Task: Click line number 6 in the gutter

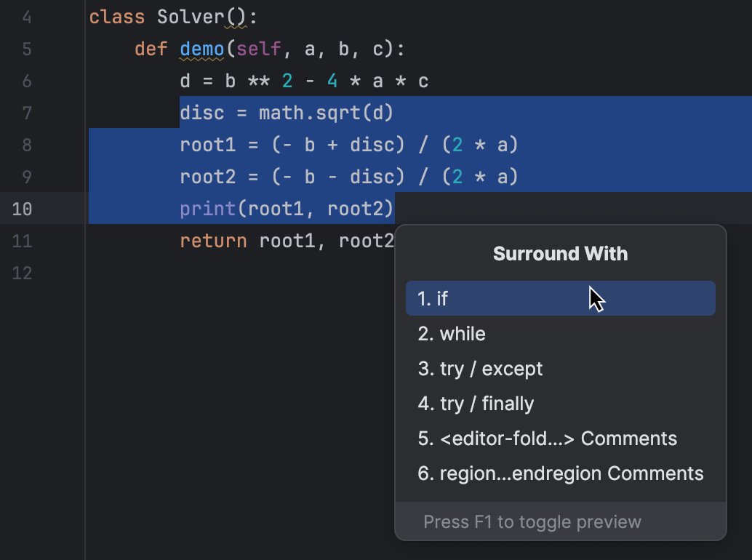Action: [28, 81]
